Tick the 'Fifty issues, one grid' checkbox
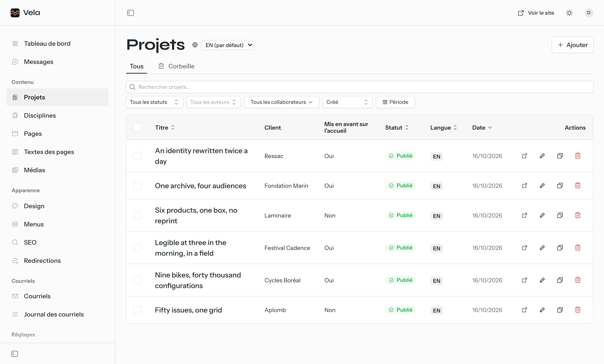 click(137, 310)
